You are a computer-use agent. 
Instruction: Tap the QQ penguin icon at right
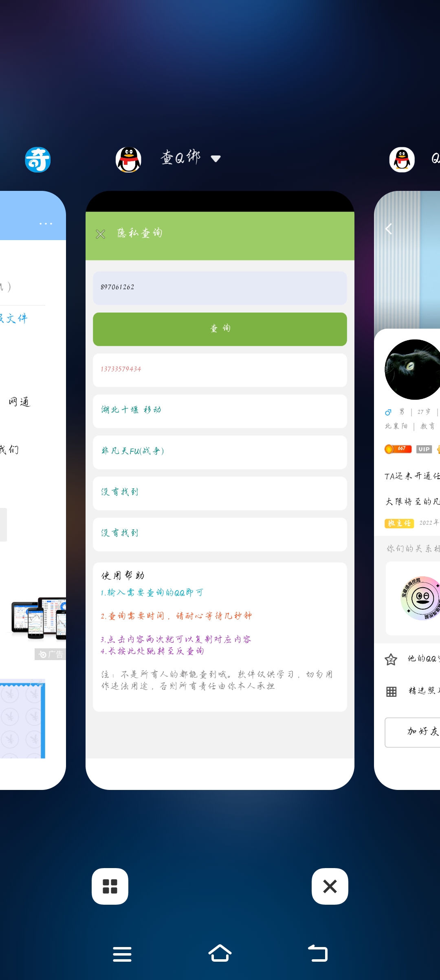[402, 160]
